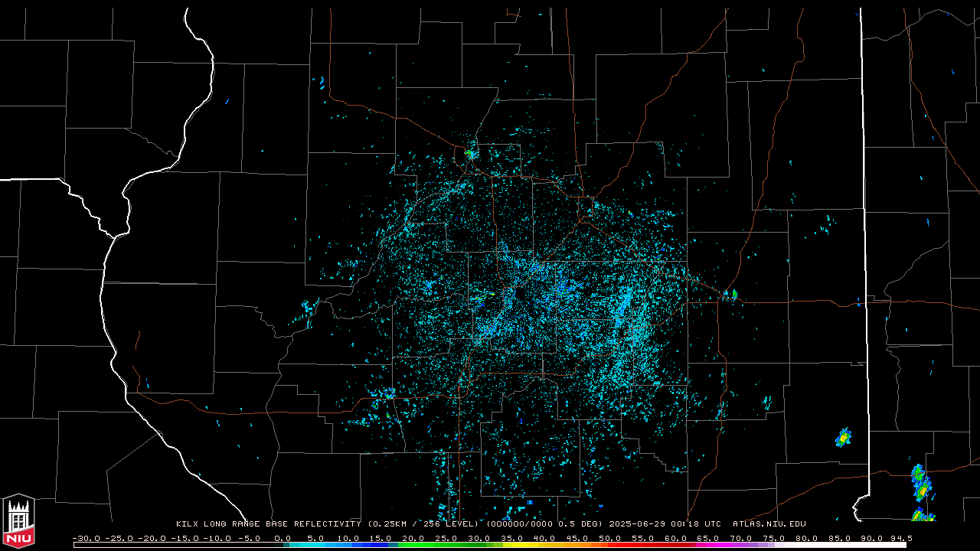Click the 20.0 scale label

(x=413, y=539)
